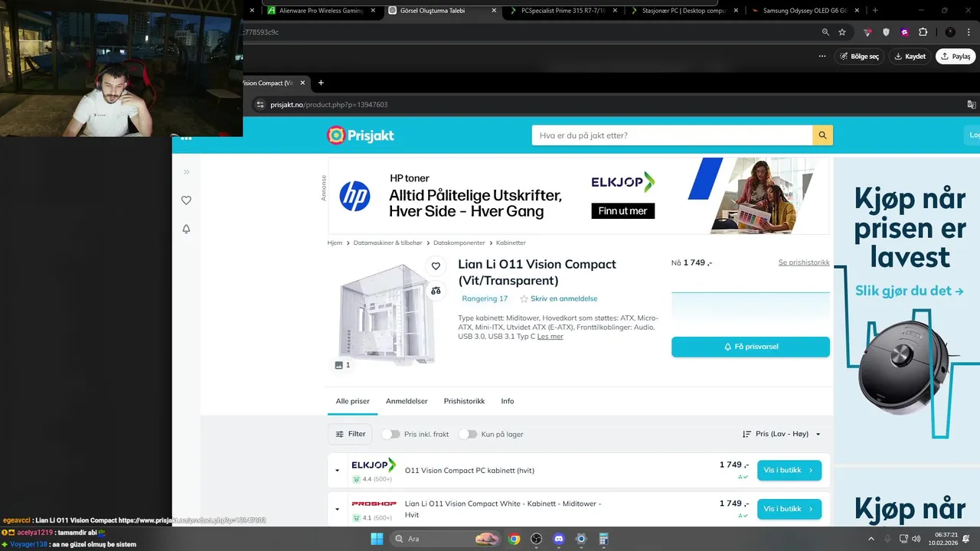The width and height of the screenshot is (980, 551).
Task: Bookmark page with star icon
Action: [842, 32]
